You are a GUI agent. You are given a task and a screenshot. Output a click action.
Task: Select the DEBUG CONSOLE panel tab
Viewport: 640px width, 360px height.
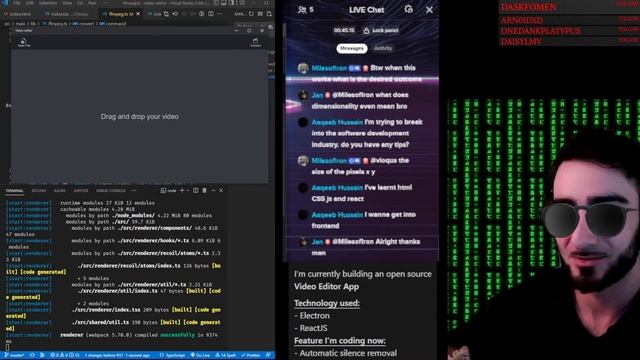coord(111,191)
